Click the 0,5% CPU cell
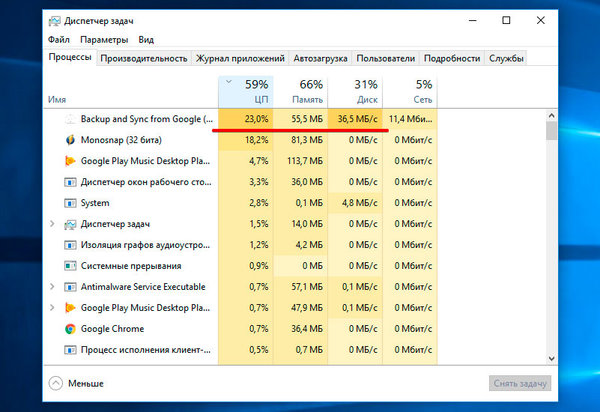This screenshot has width=600, height=412. pos(246,350)
